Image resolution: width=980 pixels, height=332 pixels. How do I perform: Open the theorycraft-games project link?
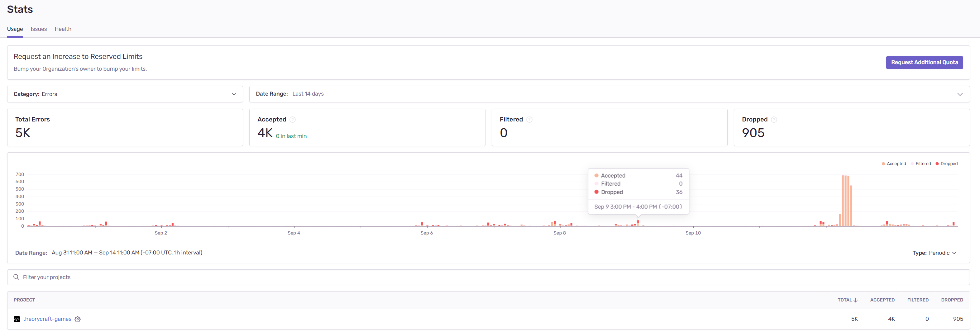tap(47, 319)
